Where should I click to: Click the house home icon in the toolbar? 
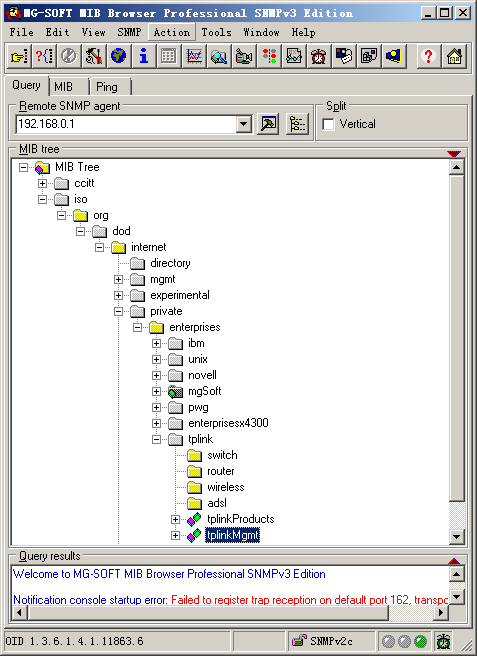[454, 56]
